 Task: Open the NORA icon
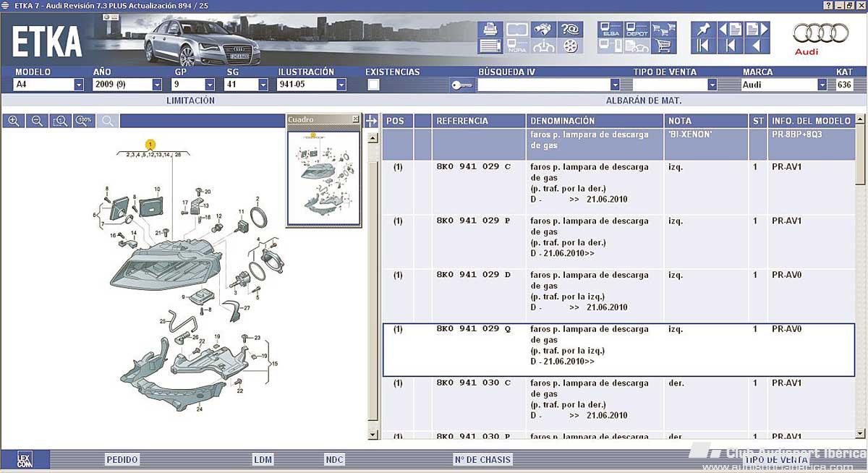516,47
